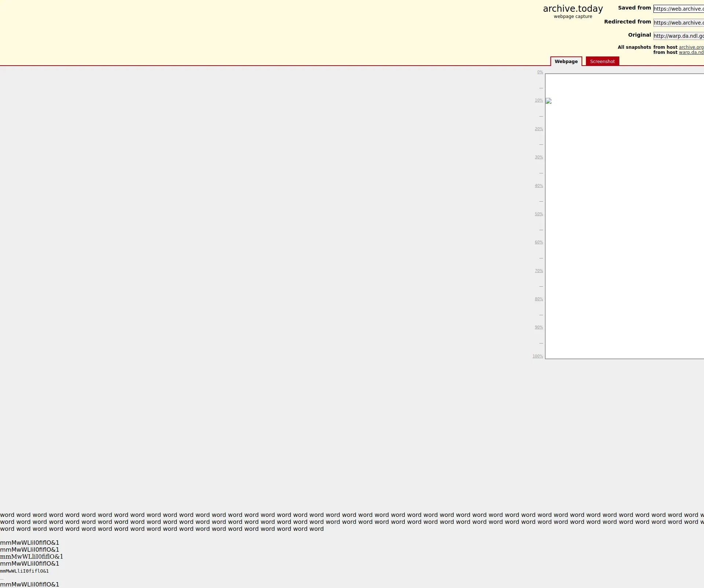
Task: Jump to the 0% page marker
Action: point(540,72)
